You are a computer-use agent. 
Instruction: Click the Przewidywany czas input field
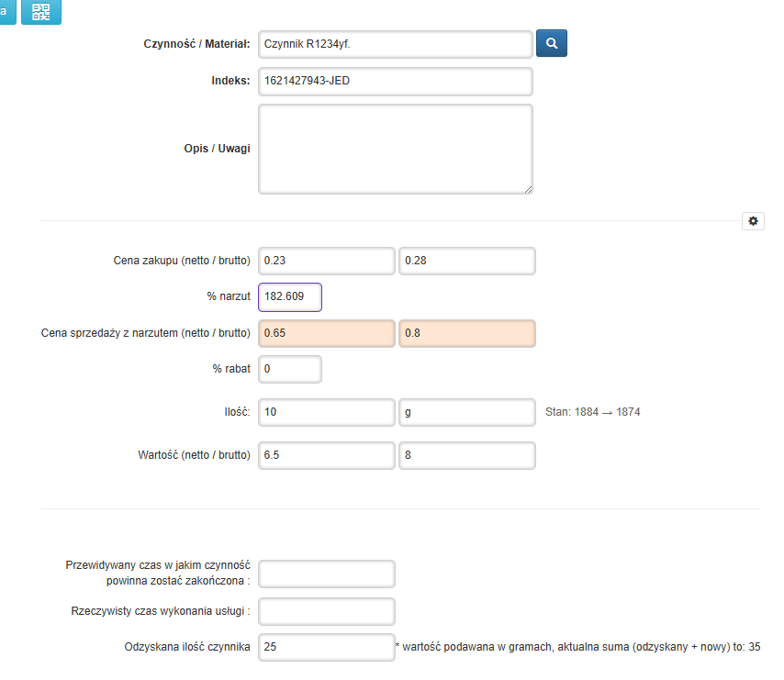[326, 574]
